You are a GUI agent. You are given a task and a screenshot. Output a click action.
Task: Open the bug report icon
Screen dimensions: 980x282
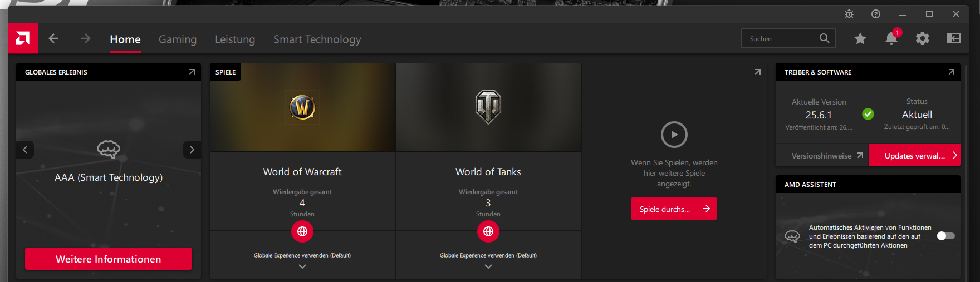point(849,14)
